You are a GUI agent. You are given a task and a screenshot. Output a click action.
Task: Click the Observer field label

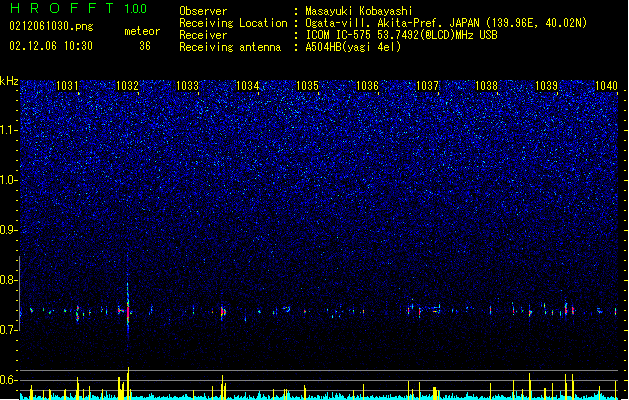click(x=203, y=11)
